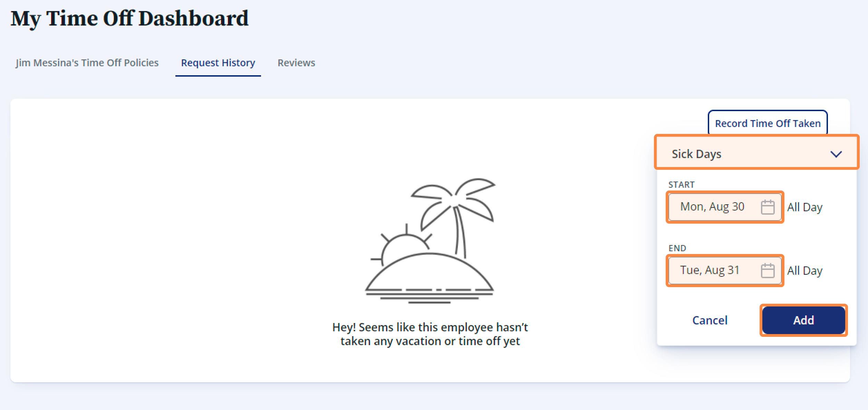Image resolution: width=868 pixels, height=410 pixels.
Task: Click the sun graphic beside the island
Action: [401, 243]
